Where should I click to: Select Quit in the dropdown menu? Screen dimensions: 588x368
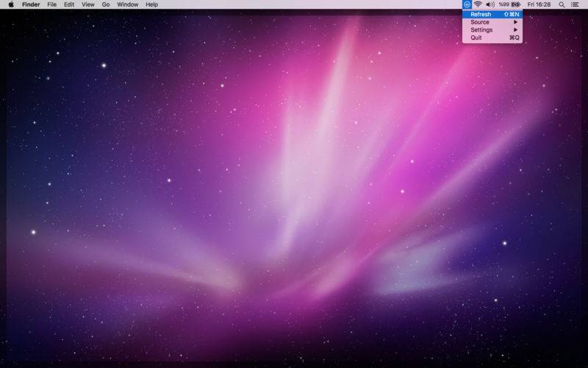point(492,38)
